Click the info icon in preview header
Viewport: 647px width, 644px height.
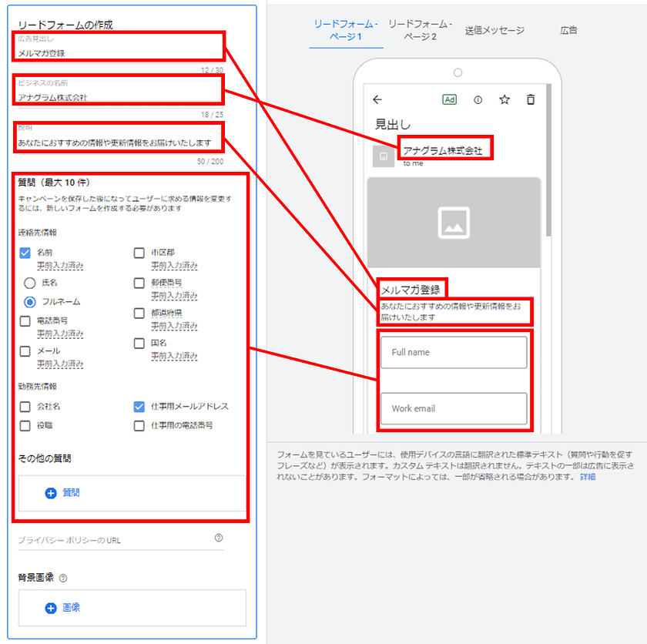(x=478, y=99)
